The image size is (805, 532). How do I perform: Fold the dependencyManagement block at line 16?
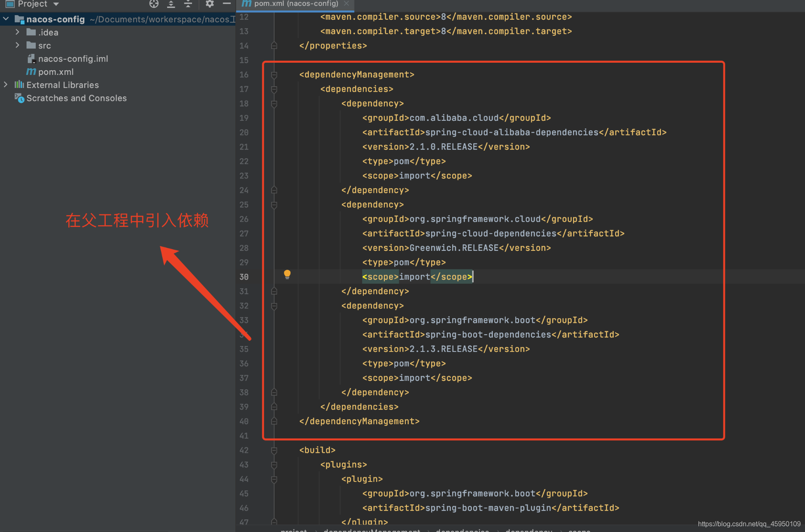click(x=274, y=75)
